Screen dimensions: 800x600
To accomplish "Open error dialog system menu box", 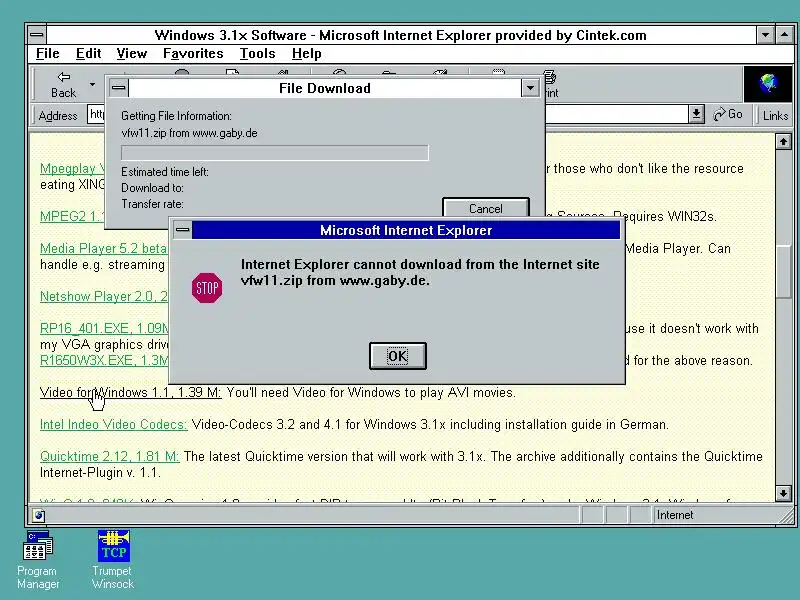I will (182, 230).
